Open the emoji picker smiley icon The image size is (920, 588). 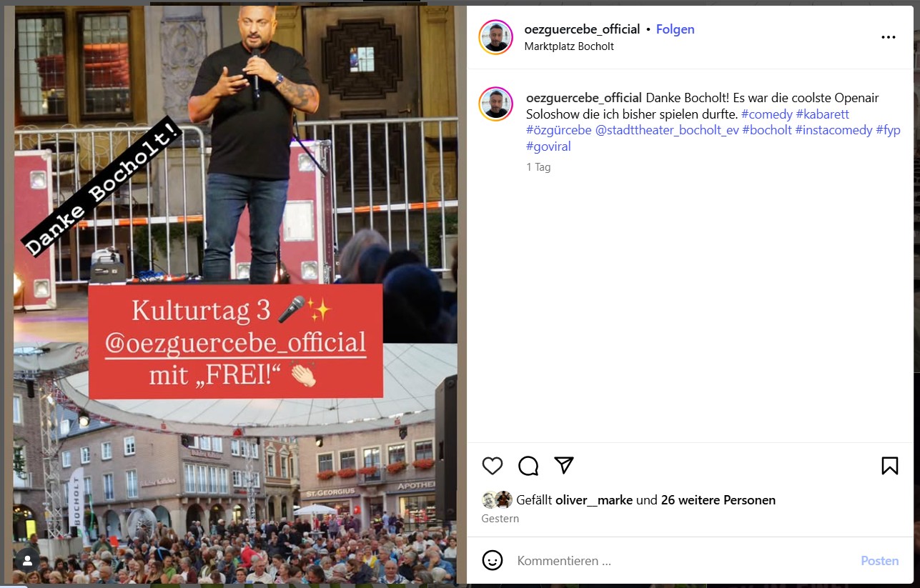(493, 560)
